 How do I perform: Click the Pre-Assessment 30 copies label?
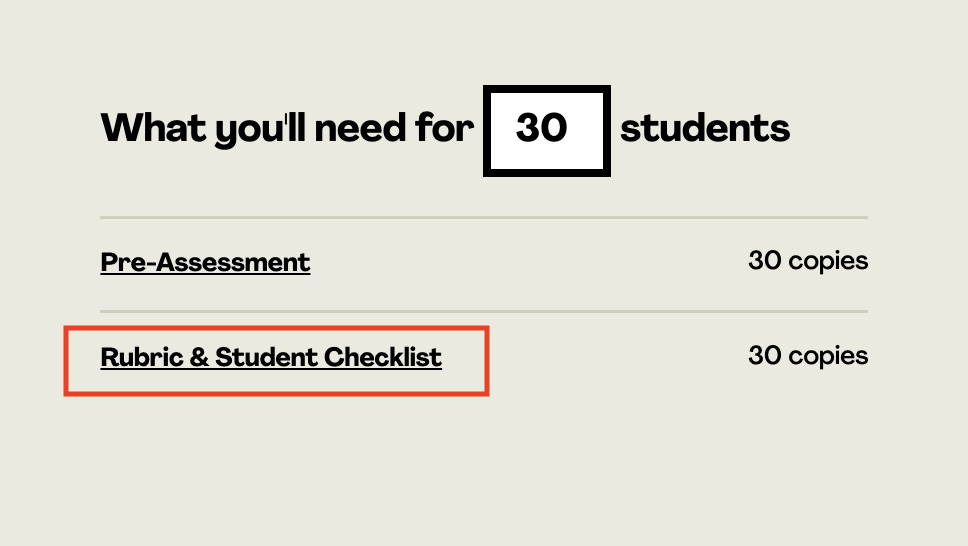(808, 261)
